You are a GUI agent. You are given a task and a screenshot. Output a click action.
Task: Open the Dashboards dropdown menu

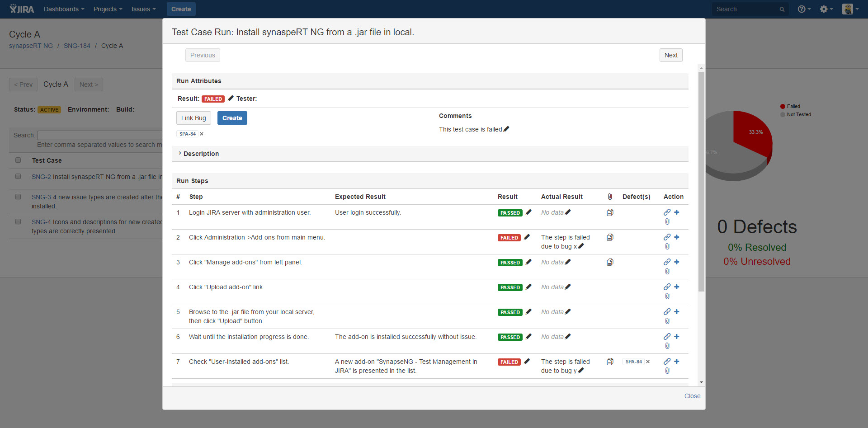64,9
